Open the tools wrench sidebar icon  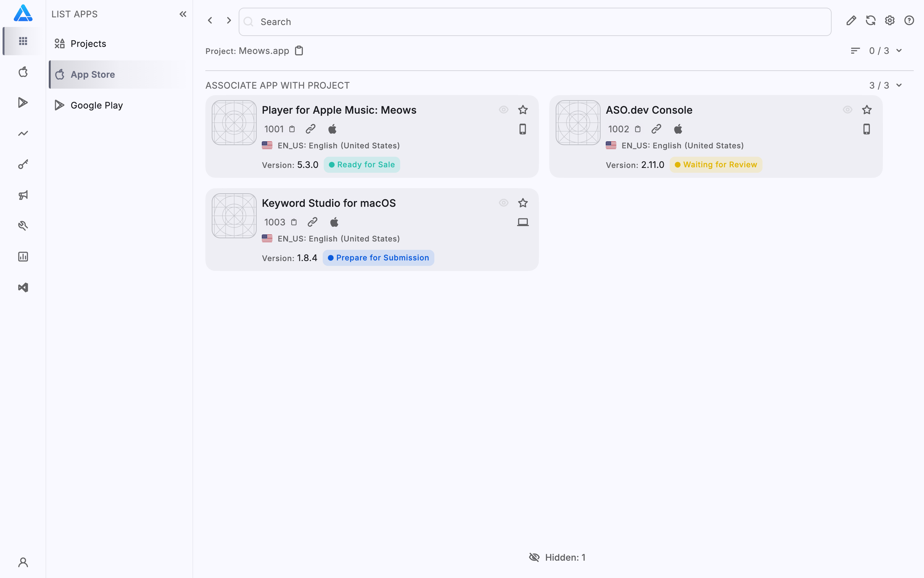click(x=23, y=226)
